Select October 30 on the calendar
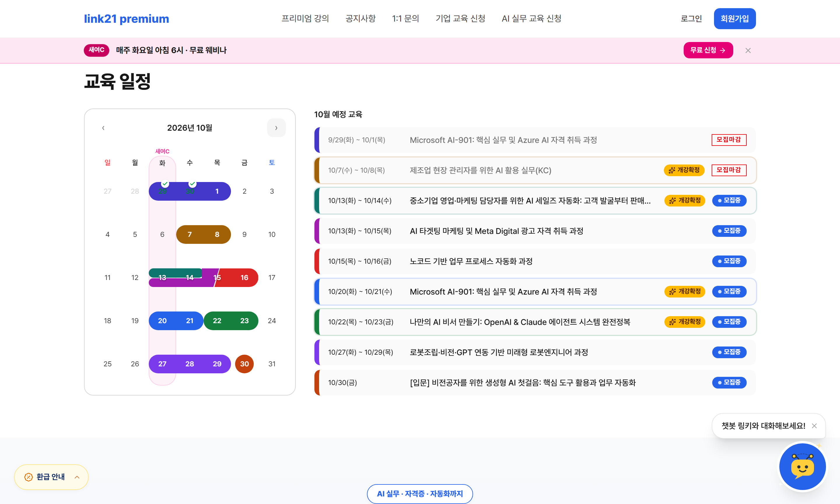The height and width of the screenshot is (504, 840). click(x=244, y=364)
